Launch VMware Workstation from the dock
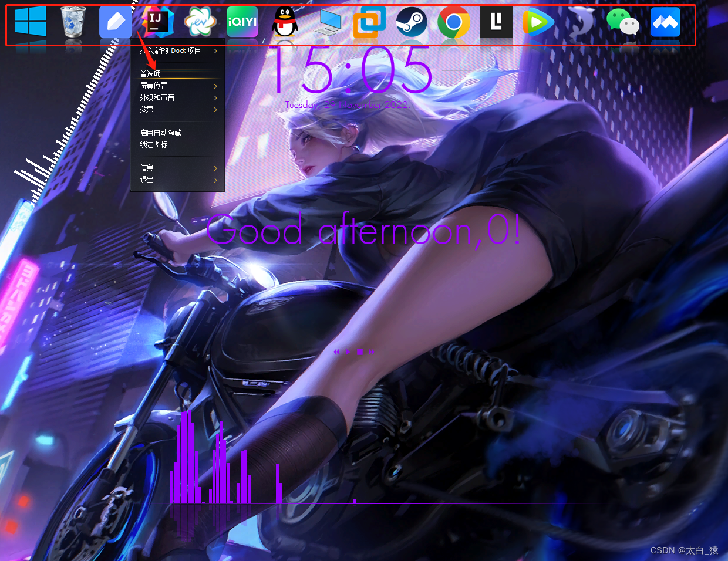This screenshot has width=728, height=561. coord(369,22)
